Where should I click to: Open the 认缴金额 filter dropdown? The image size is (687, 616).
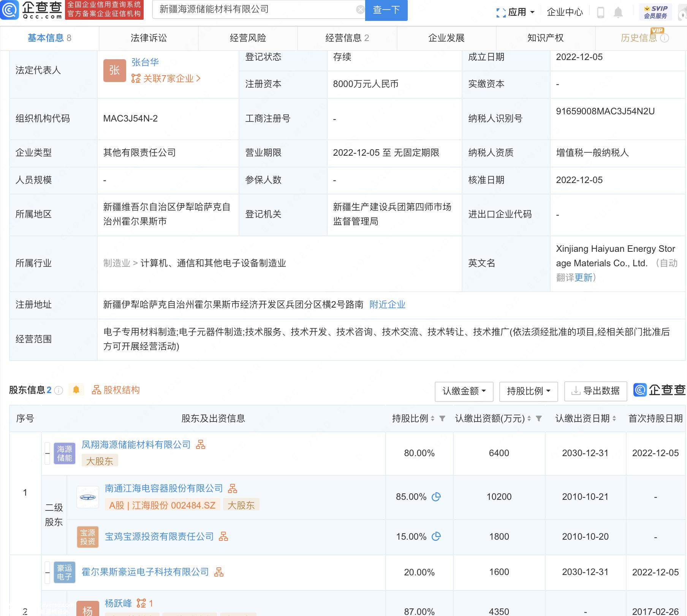tap(464, 391)
